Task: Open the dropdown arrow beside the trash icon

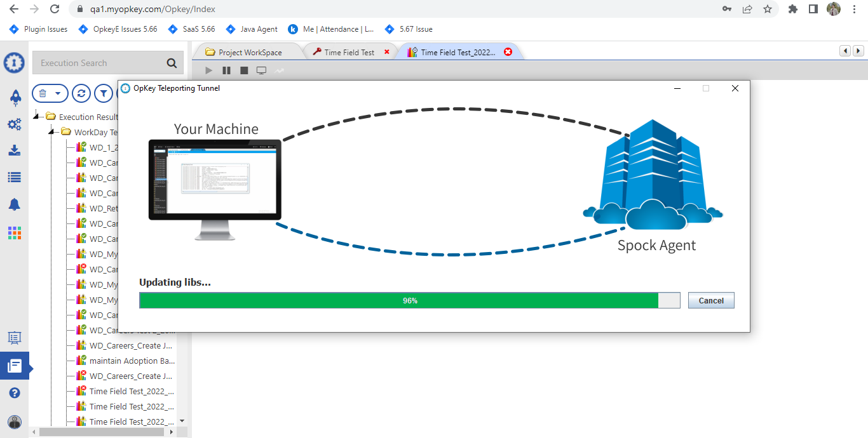Action: click(58, 93)
